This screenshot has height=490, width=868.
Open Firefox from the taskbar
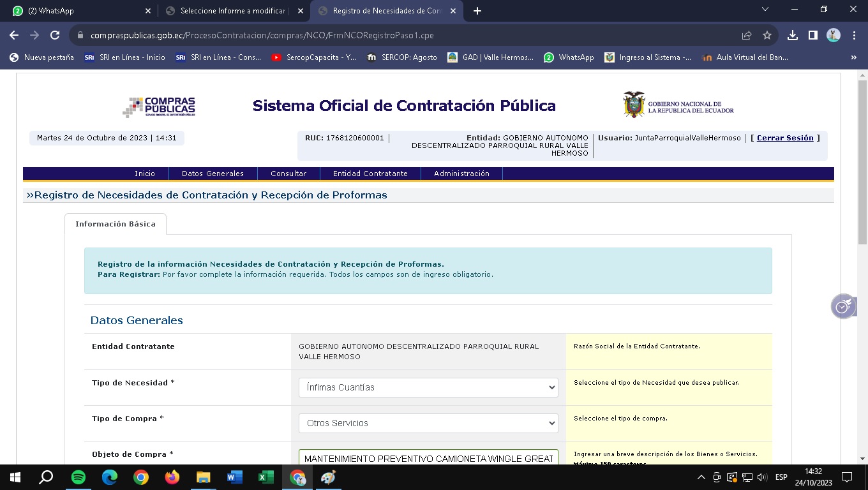point(172,477)
